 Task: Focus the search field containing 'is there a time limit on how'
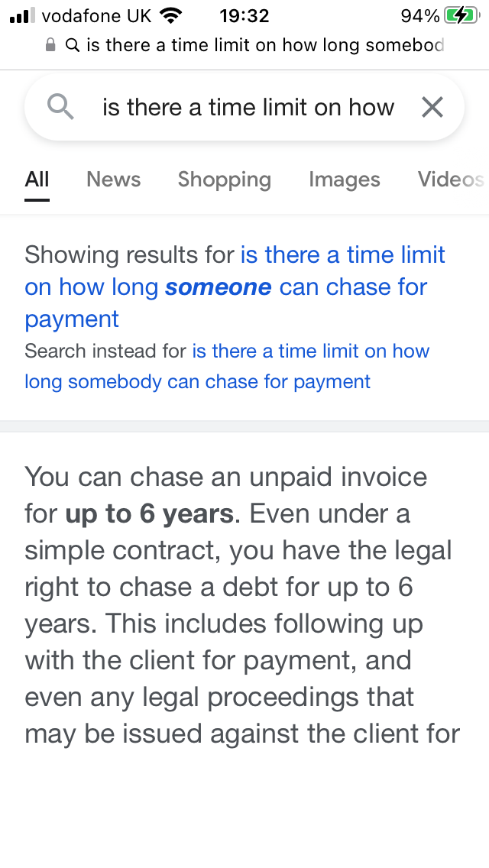(248, 108)
